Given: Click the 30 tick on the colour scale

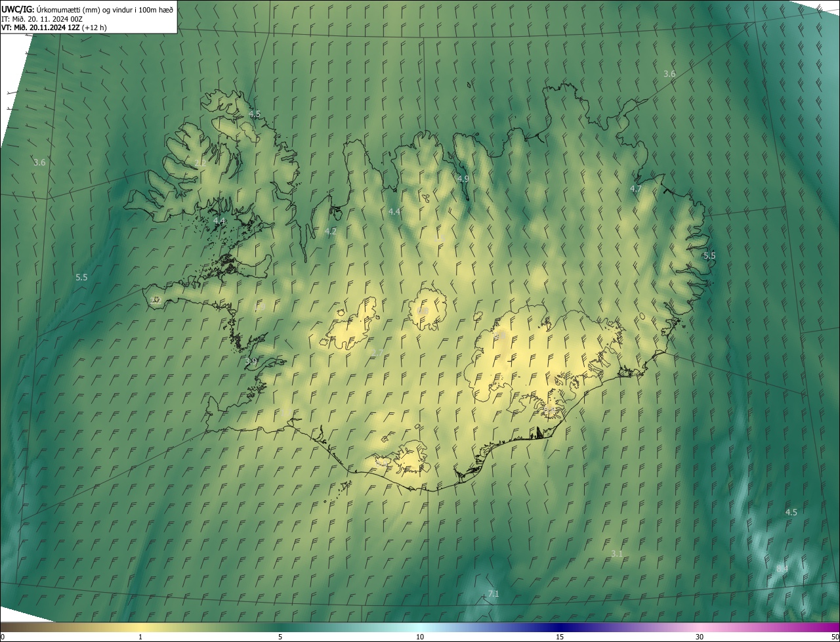Looking at the screenshot, I should (700, 637).
